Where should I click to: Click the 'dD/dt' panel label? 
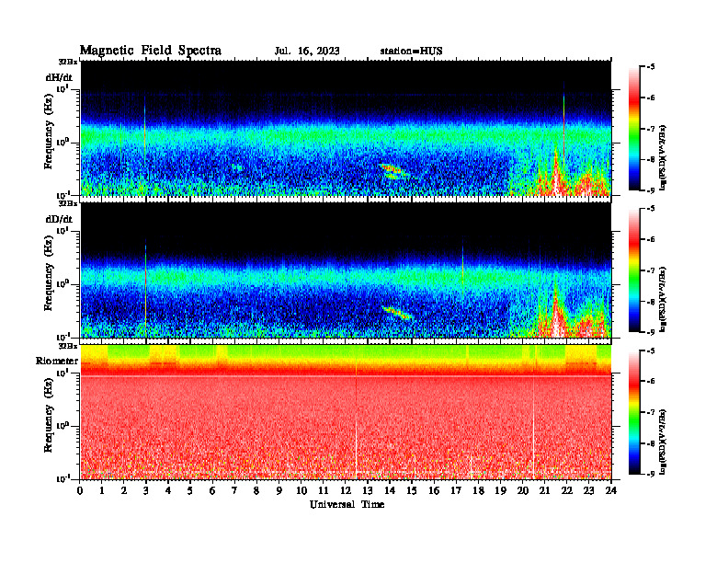coord(59,219)
